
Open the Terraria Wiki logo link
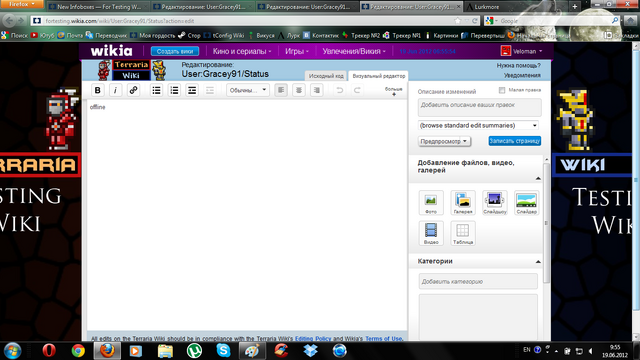tap(131, 70)
